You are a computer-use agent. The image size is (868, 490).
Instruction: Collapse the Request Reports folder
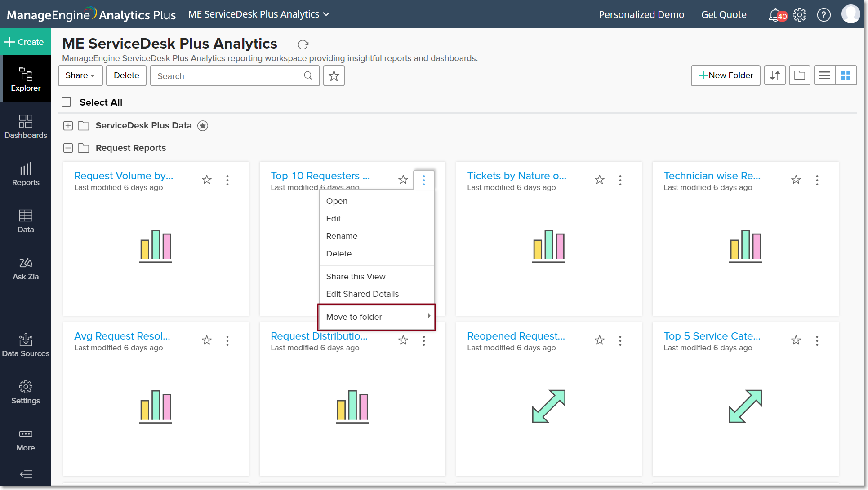tap(68, 148)
